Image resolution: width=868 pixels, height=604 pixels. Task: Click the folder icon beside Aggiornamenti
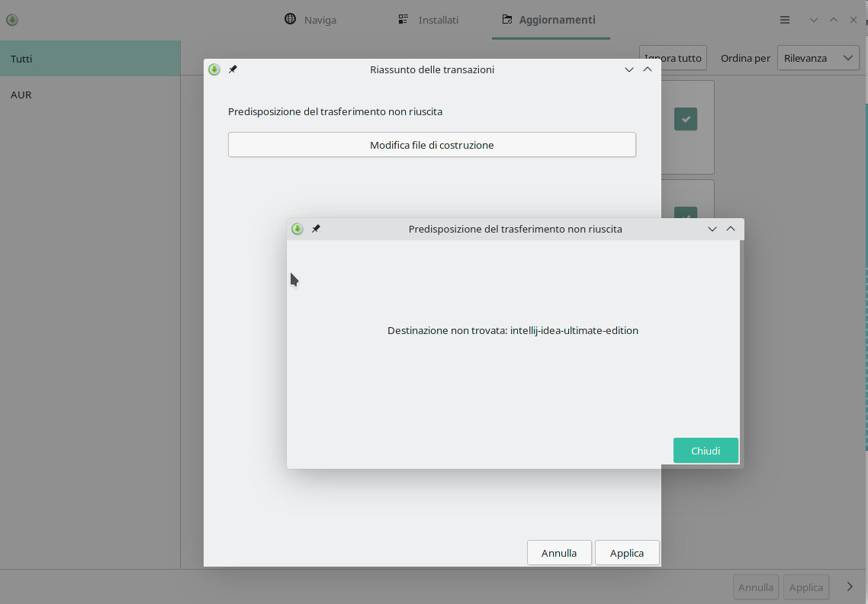[x=506, y=19]
